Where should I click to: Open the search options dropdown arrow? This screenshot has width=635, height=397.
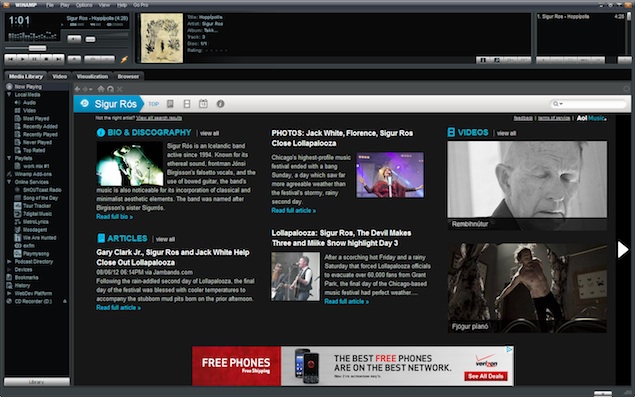coord(561,104)
